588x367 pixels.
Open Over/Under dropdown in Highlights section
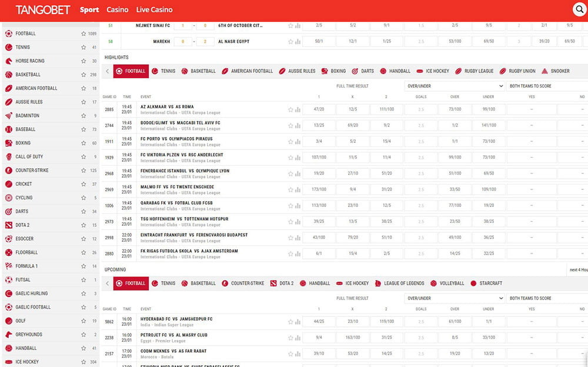[x=455, y=86]
